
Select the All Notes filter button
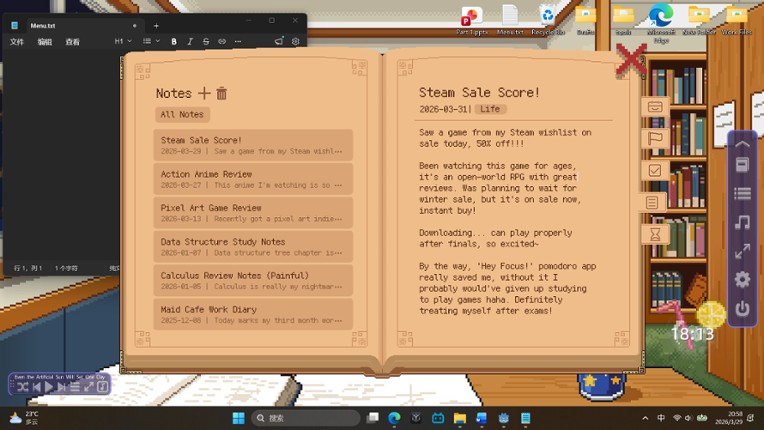pos(182,115)
